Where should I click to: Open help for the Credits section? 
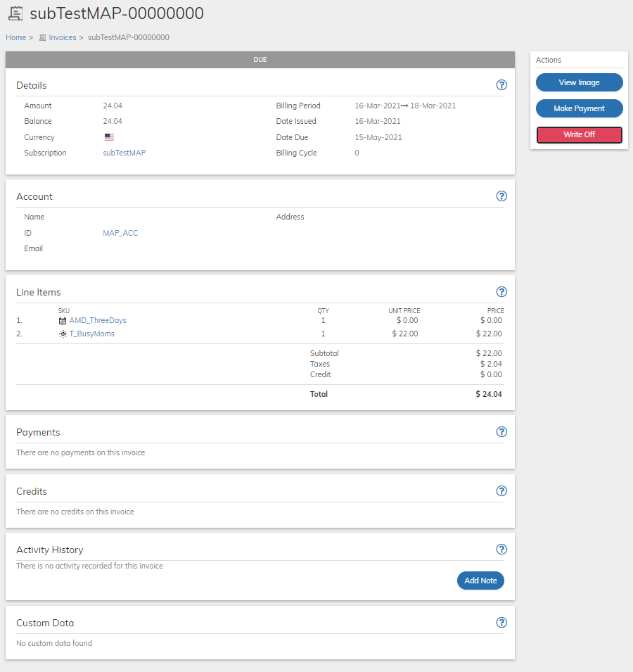(501, 491)
